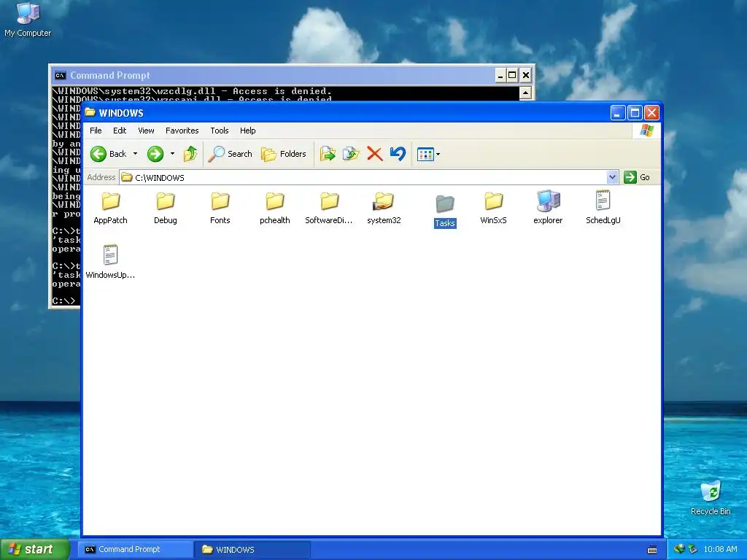
Task: Select the SoftwareDi... folder
Action: [329, 209]
